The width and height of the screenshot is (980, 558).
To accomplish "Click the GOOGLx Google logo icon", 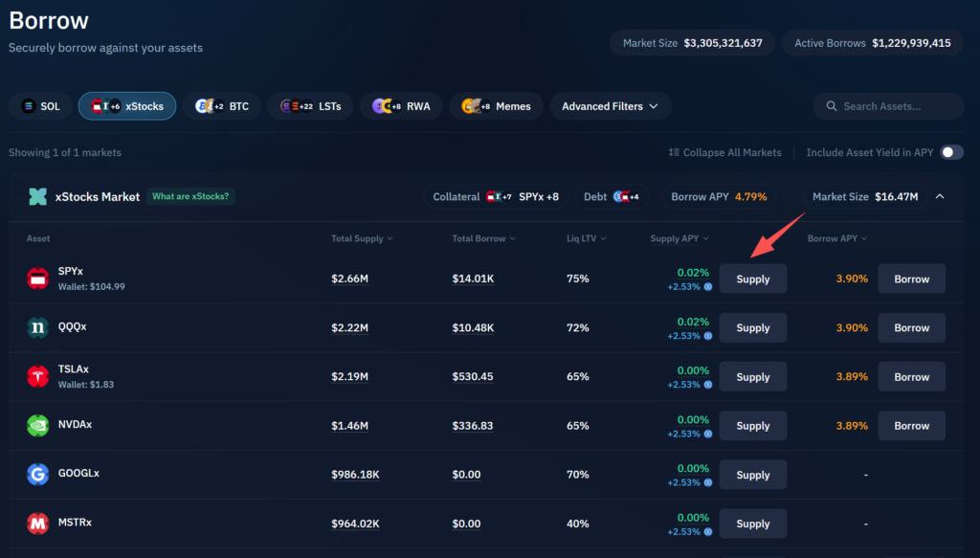I will pos(37,474).
